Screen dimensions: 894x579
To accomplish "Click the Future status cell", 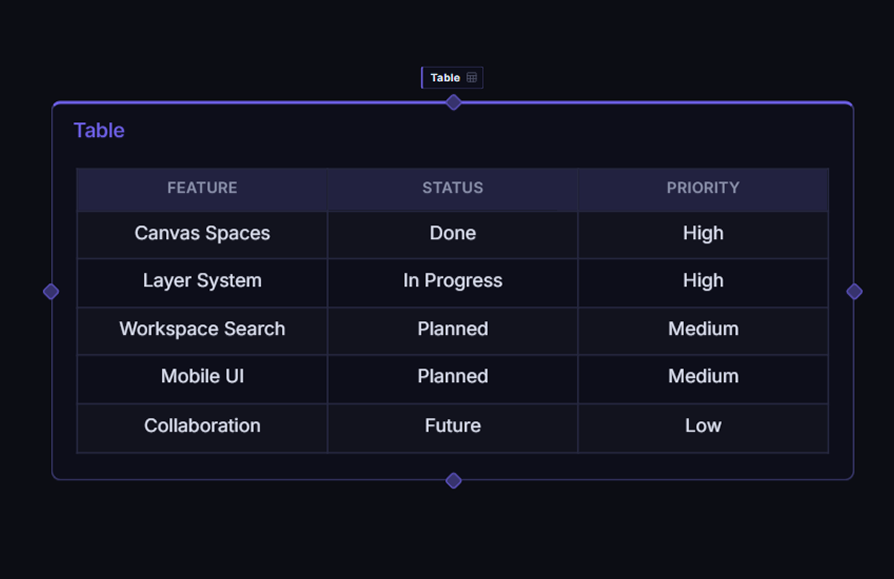I will click(453, 426).
